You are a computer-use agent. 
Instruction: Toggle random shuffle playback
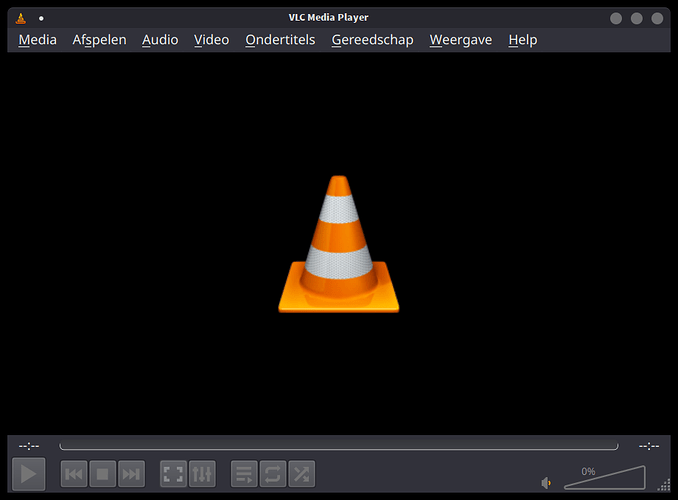tap(302, 474)
